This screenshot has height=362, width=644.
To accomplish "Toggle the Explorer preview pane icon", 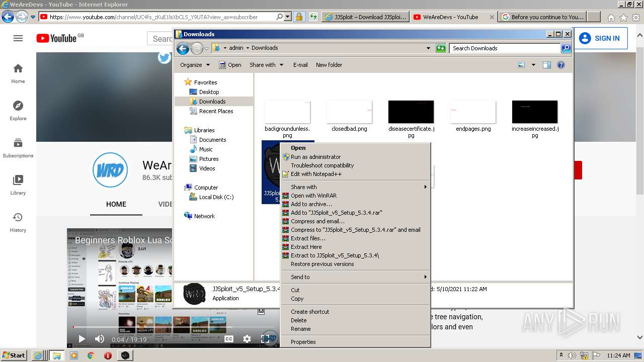I will pos(547,65).
